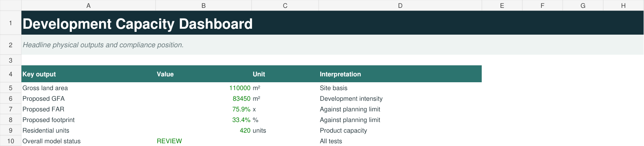The image size is (644, 146).
Task: Click the 'Gross land area' cell
Action: (x=88, y=88)
